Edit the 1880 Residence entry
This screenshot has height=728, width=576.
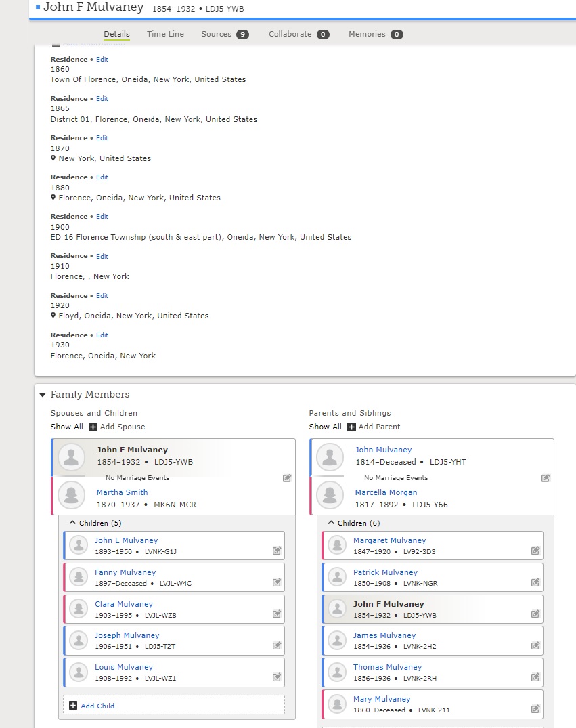click(102, 177)
